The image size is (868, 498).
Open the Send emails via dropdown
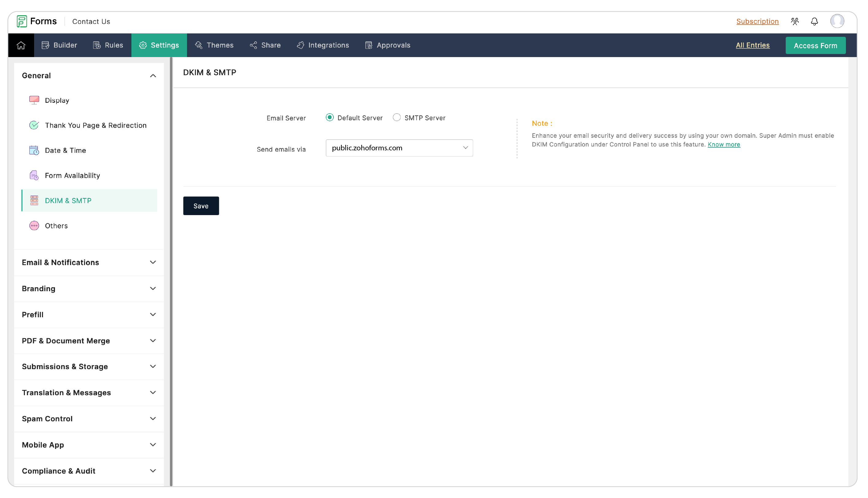[399, 148]
